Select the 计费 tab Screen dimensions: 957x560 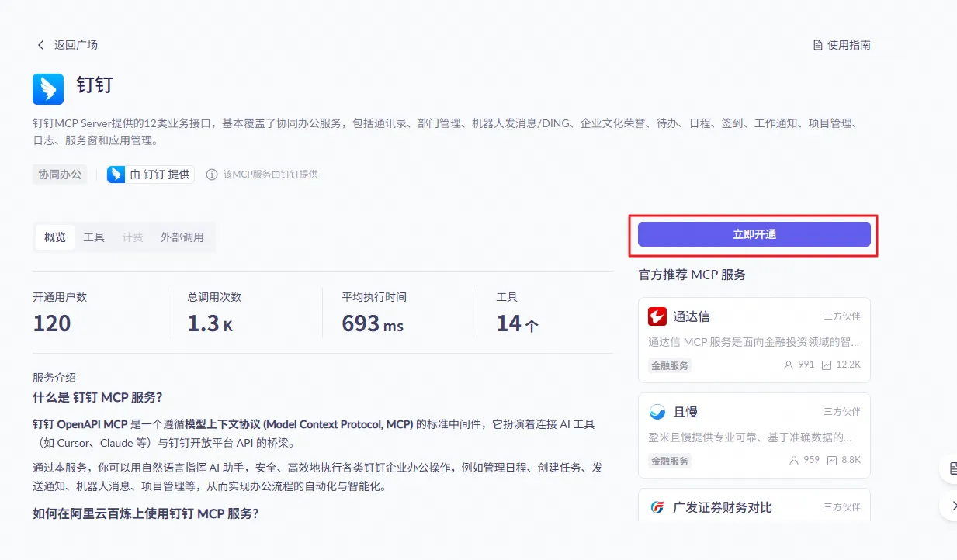tap(133, 237)
